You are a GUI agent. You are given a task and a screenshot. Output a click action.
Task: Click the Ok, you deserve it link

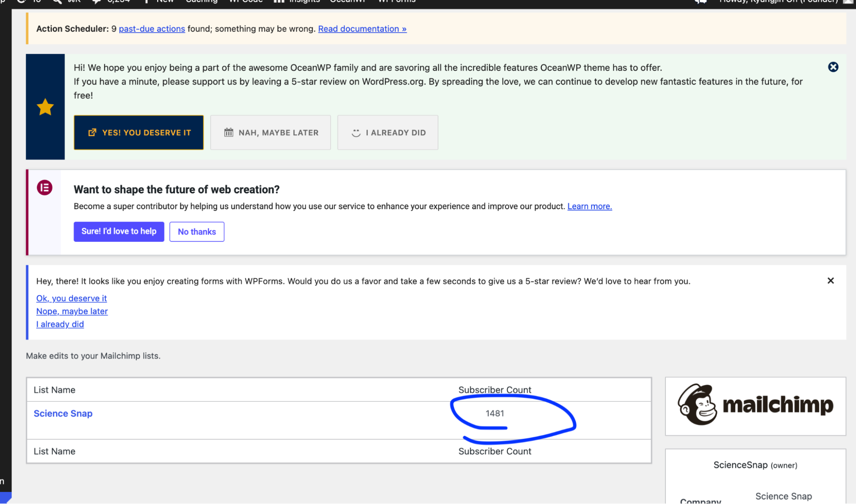click(x=72, y=298)
